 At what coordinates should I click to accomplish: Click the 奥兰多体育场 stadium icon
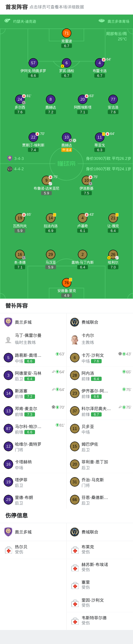pos(102,21)
